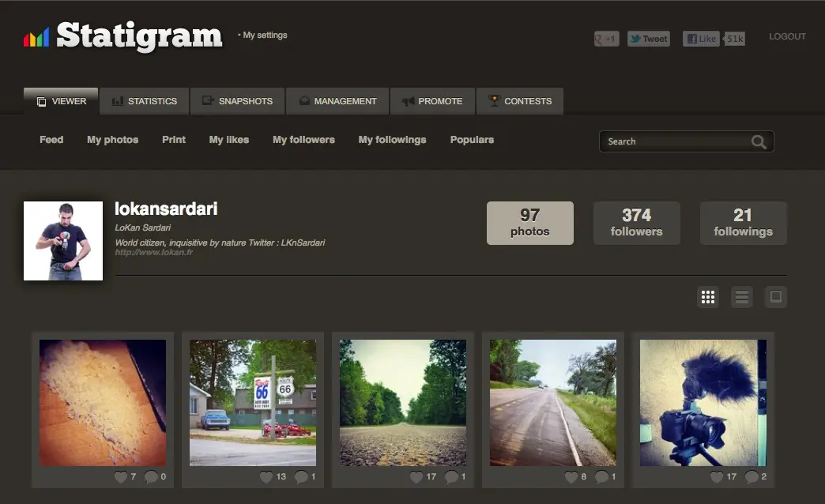Switch to list view
The height and width of the screenshot is (504, 825).
(741, 296)
